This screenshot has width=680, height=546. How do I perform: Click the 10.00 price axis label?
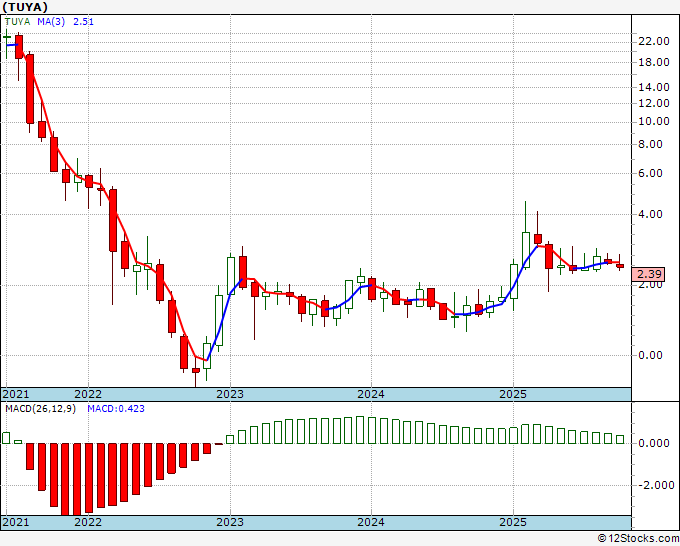click(654, 121)
